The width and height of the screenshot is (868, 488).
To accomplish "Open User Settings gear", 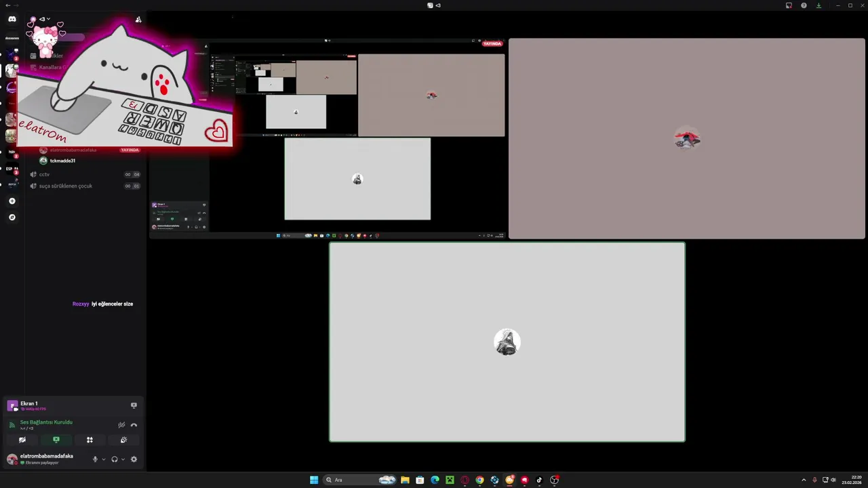I will 134,459.
